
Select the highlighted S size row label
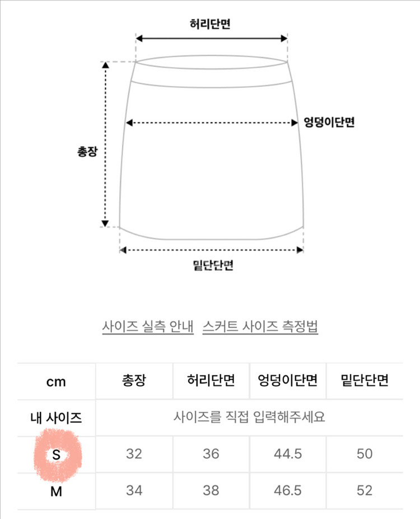(56, 455)
